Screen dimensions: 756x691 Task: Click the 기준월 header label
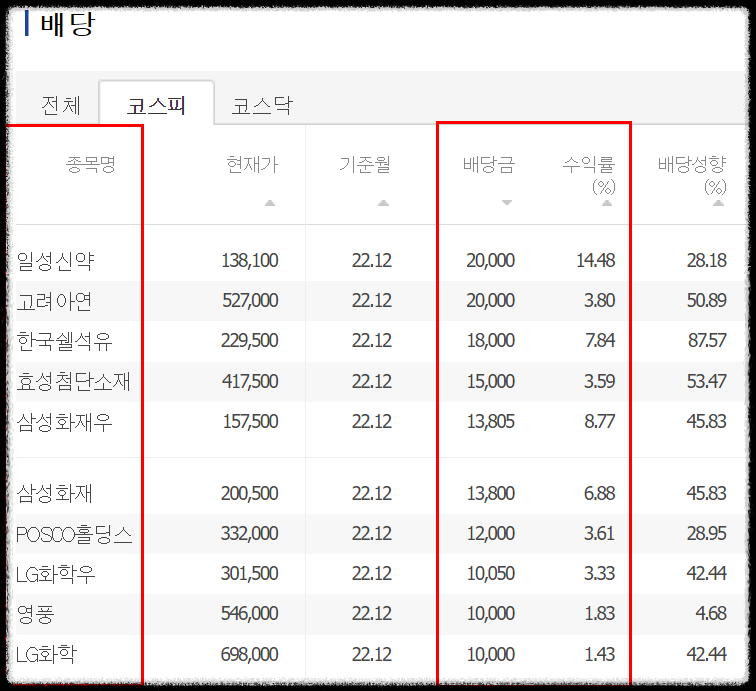(364, 164)
